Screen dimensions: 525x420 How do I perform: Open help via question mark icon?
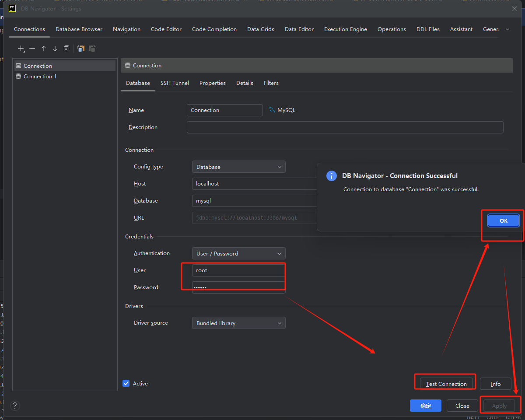coord(15,406)
